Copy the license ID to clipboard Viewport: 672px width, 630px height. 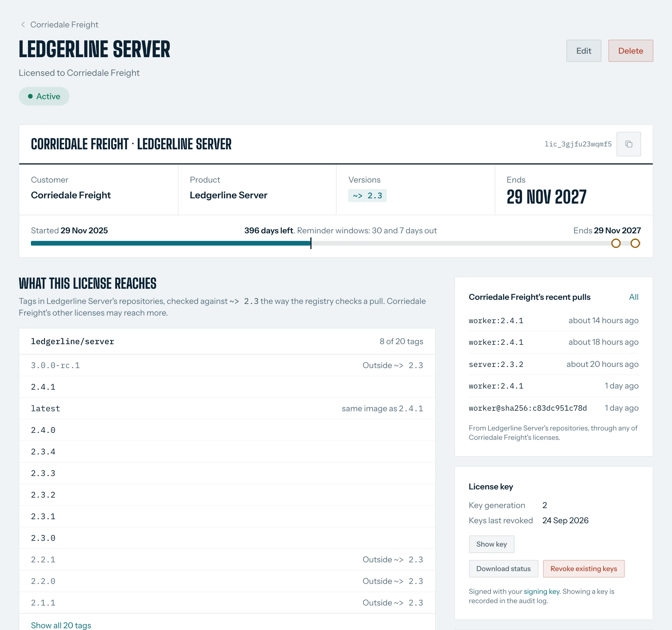pyautogui.click(x=628, y=144)
